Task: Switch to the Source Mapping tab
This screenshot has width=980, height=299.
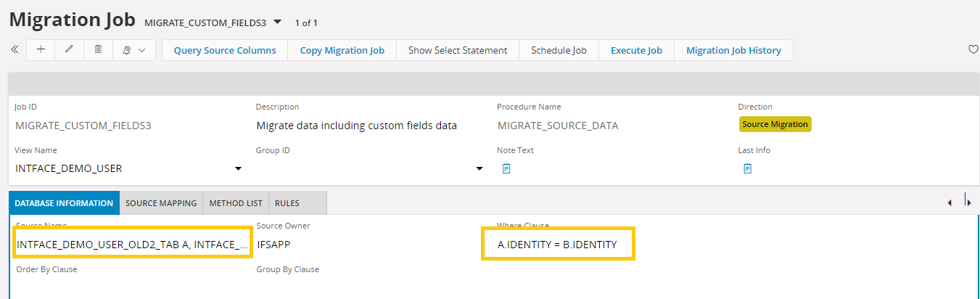Action: (161, 203)
